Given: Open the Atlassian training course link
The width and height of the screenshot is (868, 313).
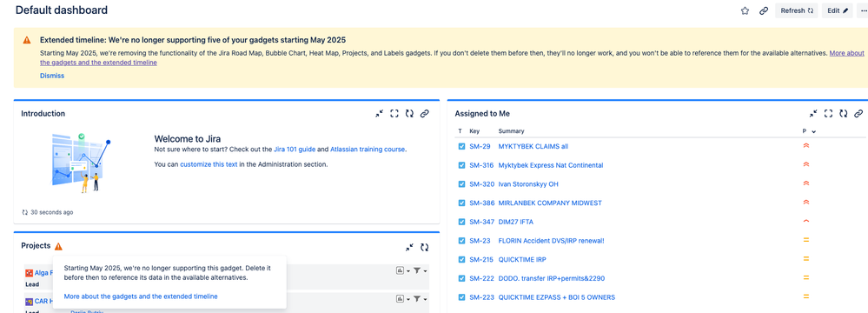Looking at the screenshot, I should (x=368, y=150).
